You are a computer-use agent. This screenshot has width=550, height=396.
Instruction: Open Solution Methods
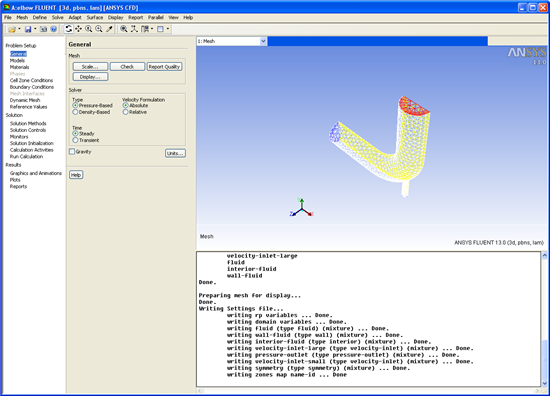click(28, 123)
